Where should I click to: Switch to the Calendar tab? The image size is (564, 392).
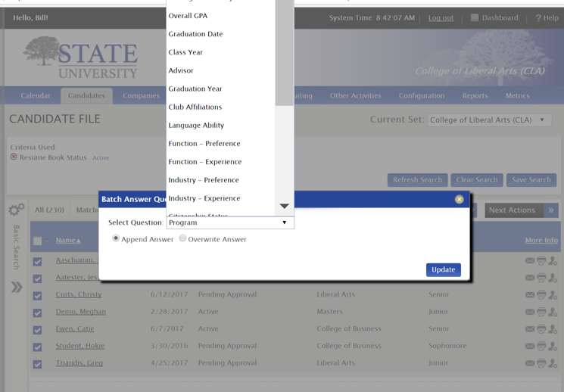click(x=36, y=96)
